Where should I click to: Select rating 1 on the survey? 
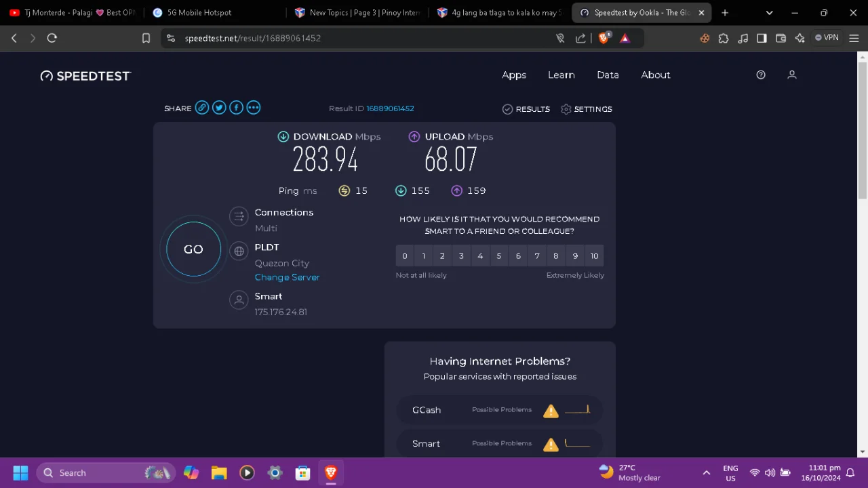(x=424, y=256)
